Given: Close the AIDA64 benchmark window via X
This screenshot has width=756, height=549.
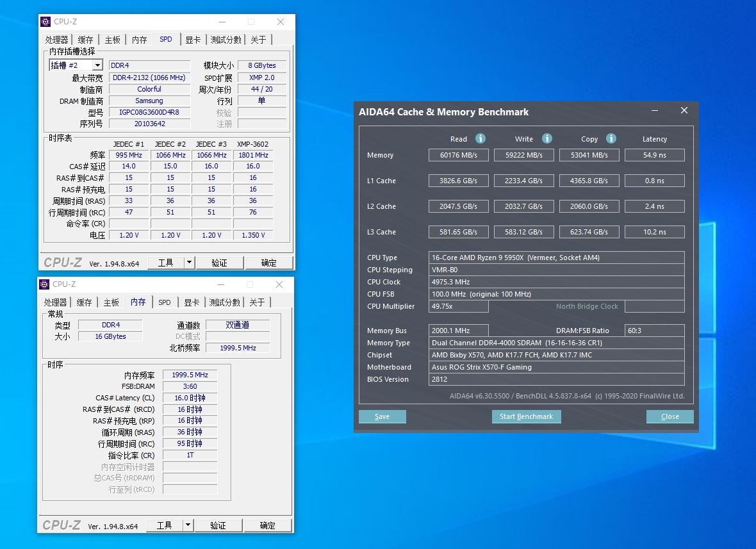Looking at the screenshot, I should [684, 110].
